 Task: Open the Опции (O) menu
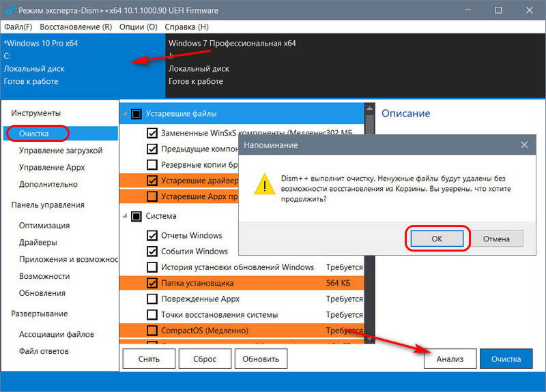(139, 27)
